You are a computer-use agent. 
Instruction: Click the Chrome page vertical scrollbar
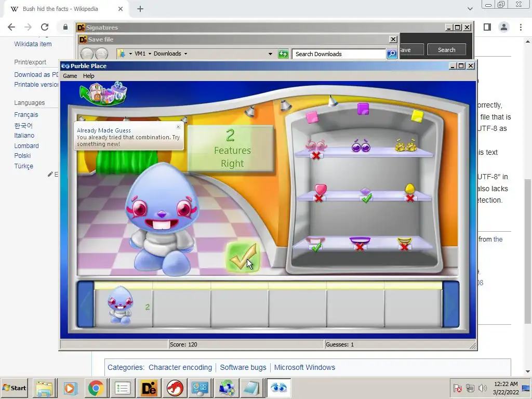click(528, 251)
